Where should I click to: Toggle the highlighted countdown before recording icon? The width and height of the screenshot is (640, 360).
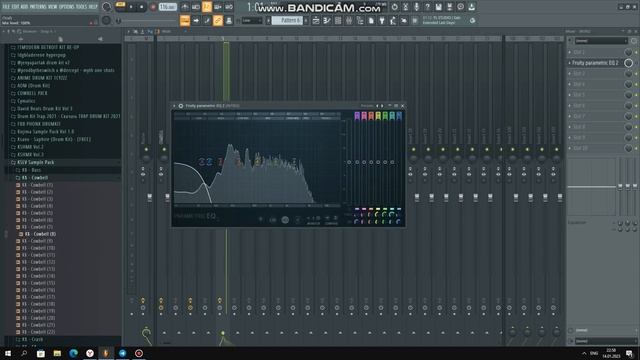(207, 7)
